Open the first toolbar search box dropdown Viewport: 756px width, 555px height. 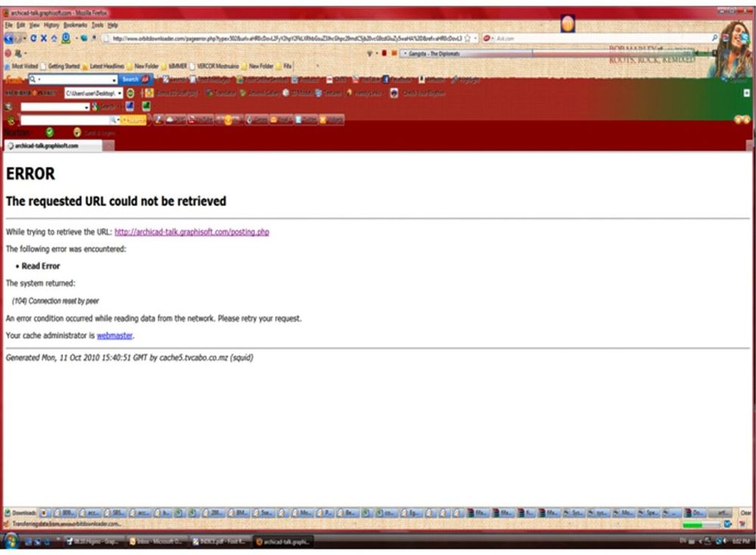114,80
